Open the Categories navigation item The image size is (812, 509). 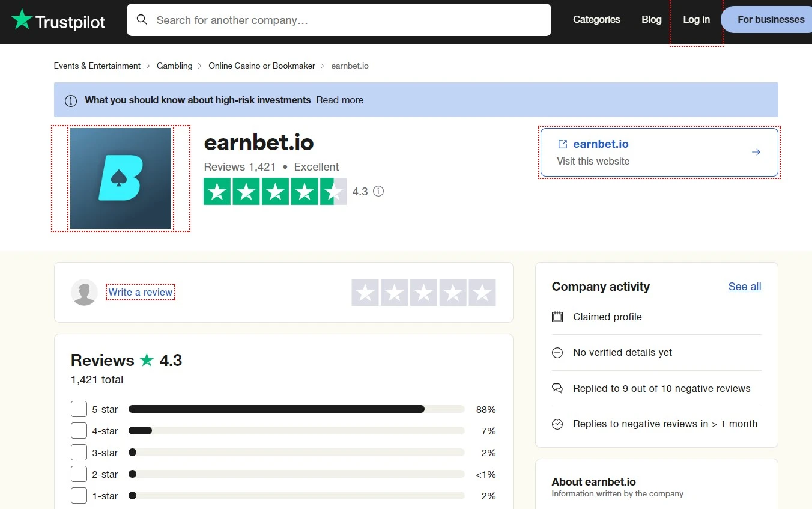596,19
